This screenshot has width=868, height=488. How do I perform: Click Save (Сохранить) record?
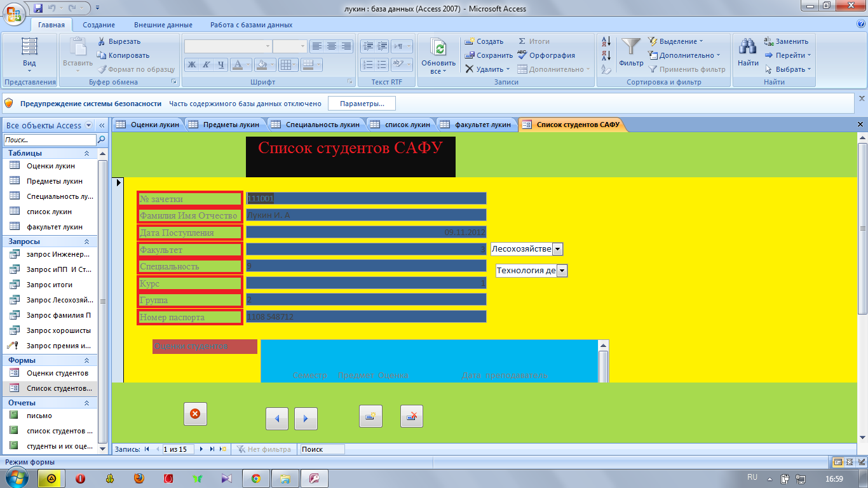point(488,55)
